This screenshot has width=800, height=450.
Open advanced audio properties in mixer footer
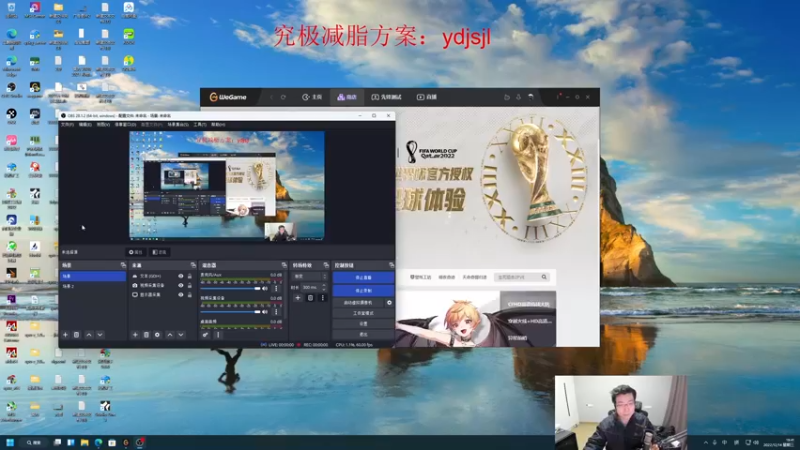tap(205, 335)
